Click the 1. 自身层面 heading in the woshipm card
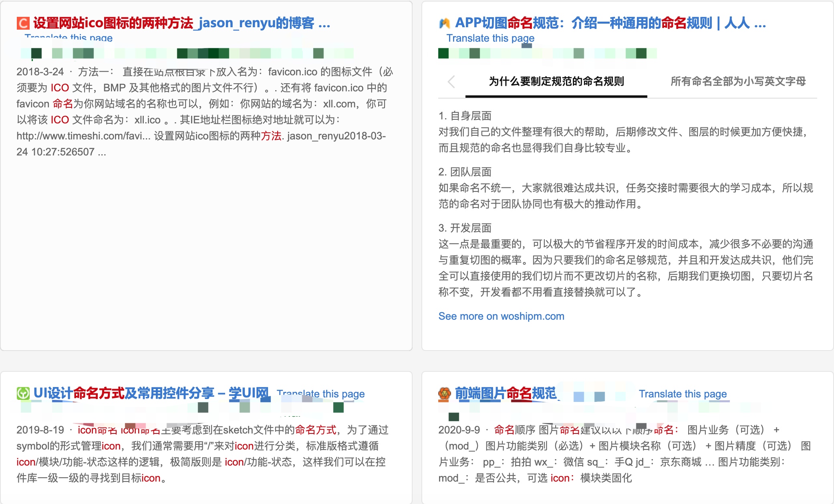 [465, 116]
